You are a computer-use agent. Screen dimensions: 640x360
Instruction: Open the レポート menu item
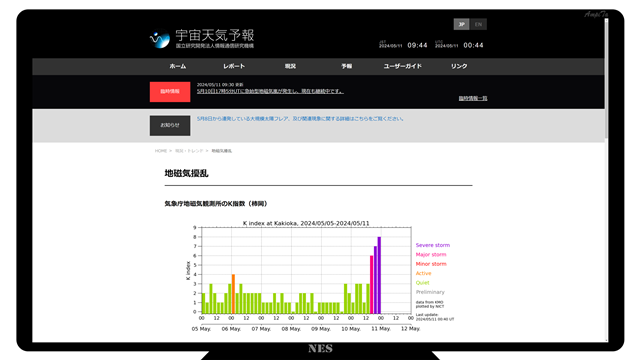(234, 66)
